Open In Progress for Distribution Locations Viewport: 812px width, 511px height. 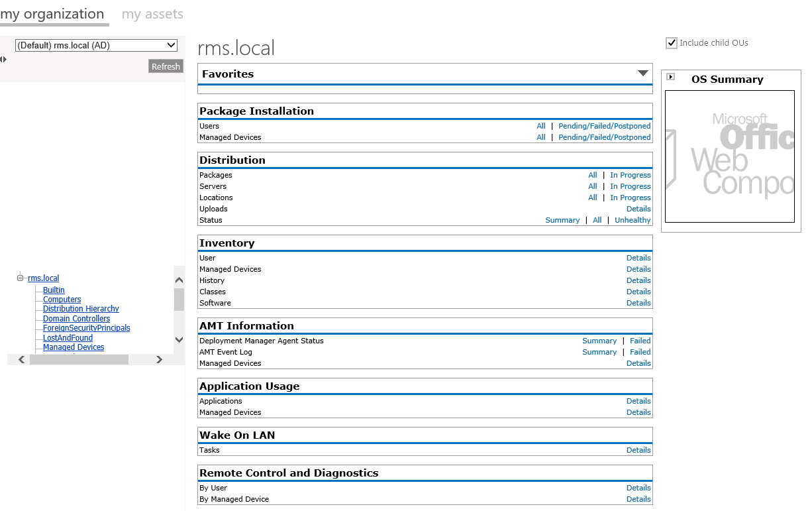click(631, 198)
